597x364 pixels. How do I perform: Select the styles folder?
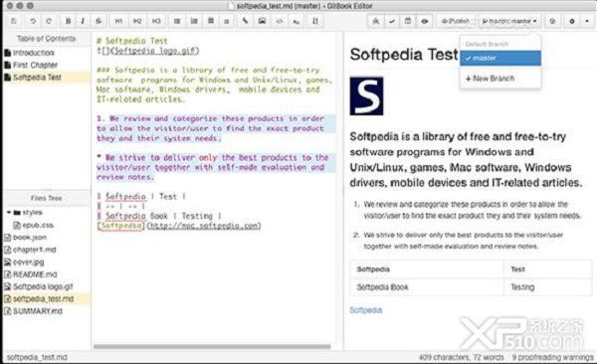pyautogui.click(x=32, y=213)
